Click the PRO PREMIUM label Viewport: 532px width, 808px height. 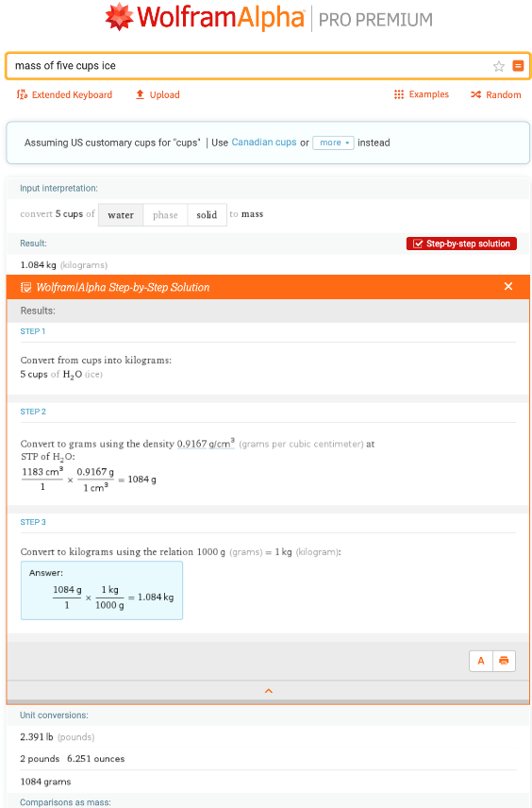376,20
